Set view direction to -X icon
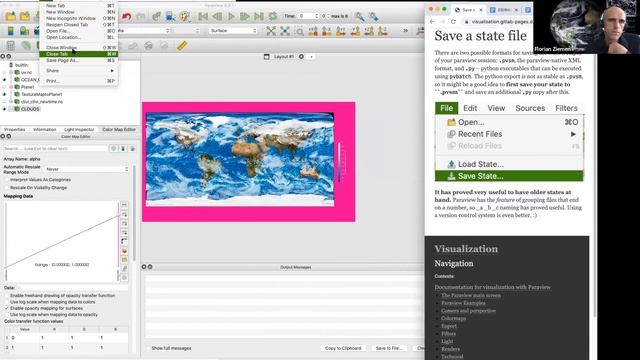 [327, 31]
